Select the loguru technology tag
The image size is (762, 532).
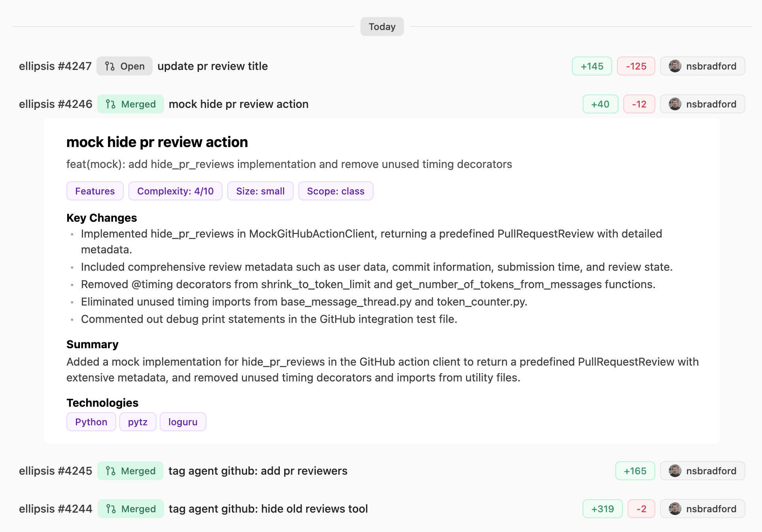pos(183,422)
